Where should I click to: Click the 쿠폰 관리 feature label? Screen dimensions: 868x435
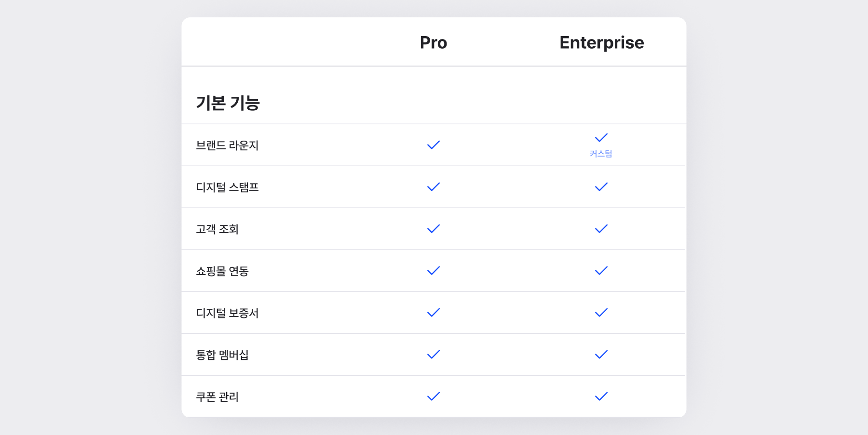(x=217, y=397)
